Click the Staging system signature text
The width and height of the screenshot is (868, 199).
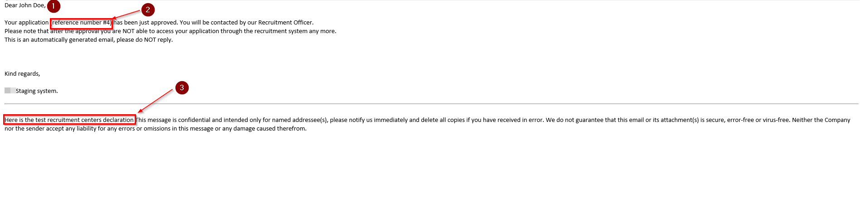click(37, 91)
